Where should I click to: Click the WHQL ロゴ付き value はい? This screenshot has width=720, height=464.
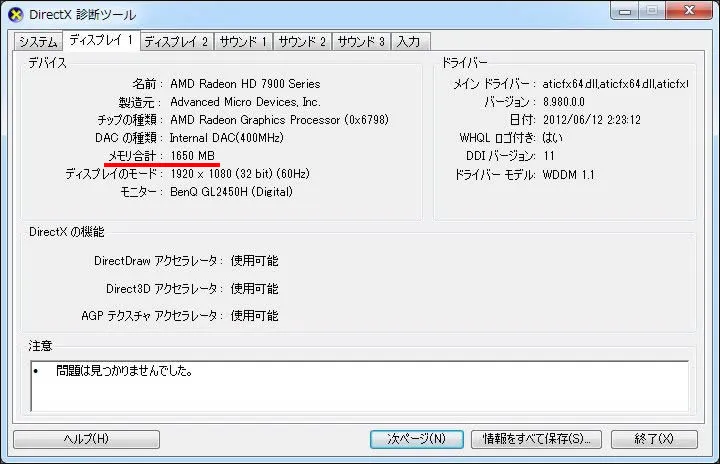coord(552,138)
